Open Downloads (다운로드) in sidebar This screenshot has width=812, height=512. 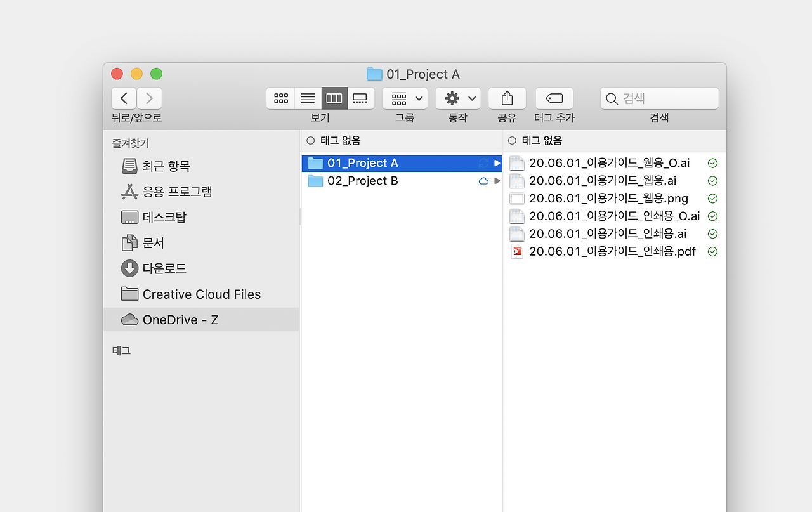pos(201,268)
